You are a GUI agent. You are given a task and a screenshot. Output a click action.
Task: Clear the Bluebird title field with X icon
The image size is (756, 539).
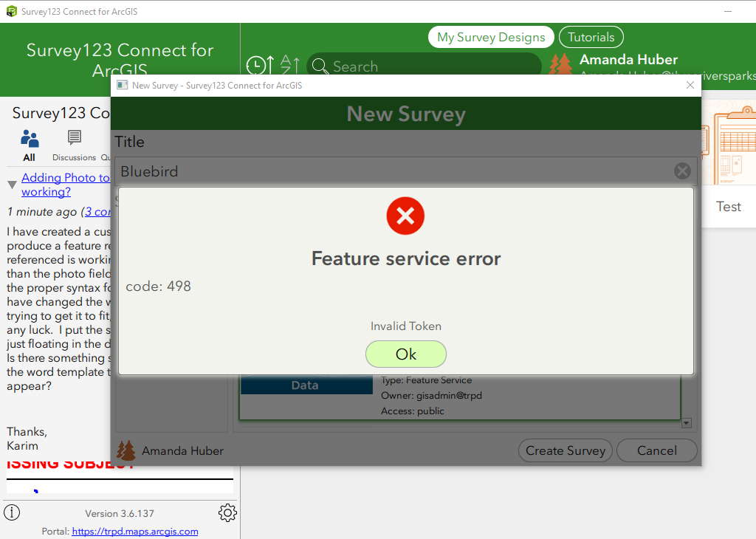(x=682, y=171)
